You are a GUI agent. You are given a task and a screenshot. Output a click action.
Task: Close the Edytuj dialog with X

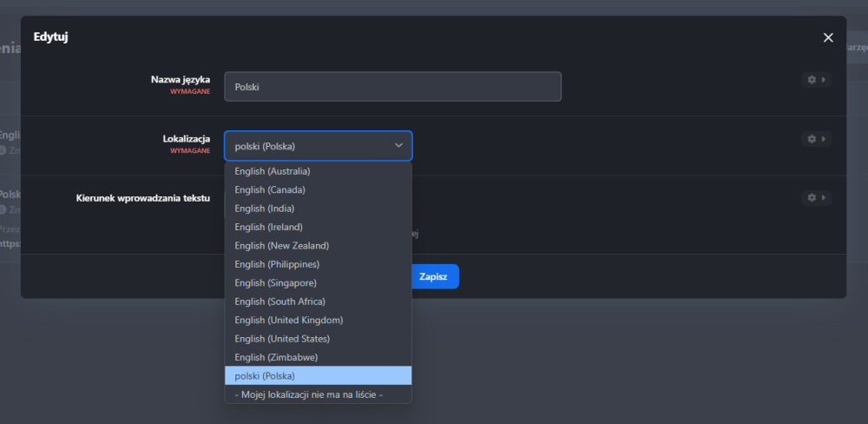(828, 37)
